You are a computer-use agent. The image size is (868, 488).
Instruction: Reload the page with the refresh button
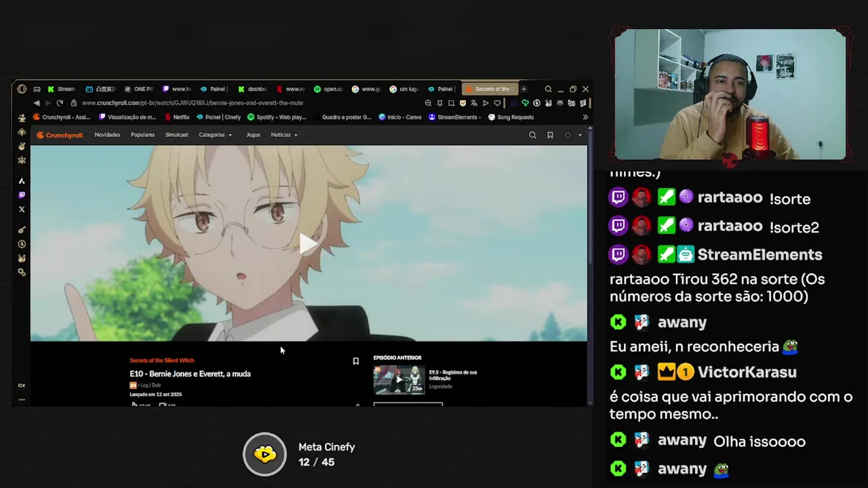tap(60, 103)
